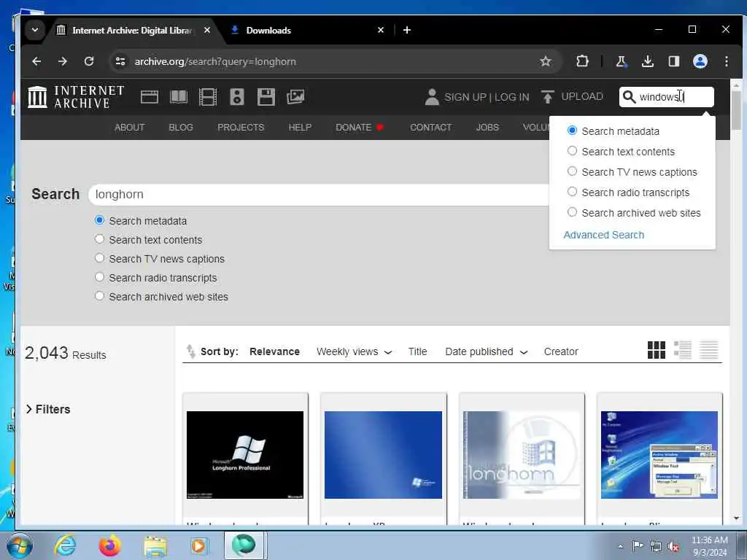The height and width of the screenshot is (560, 747).
Task: Open the Web (Wayback) icon in nav
Action: pos(149,97)
